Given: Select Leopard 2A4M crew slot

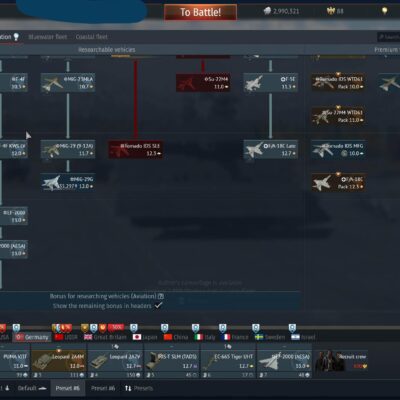Looking at the screenshot, I should tap(59, 362).
